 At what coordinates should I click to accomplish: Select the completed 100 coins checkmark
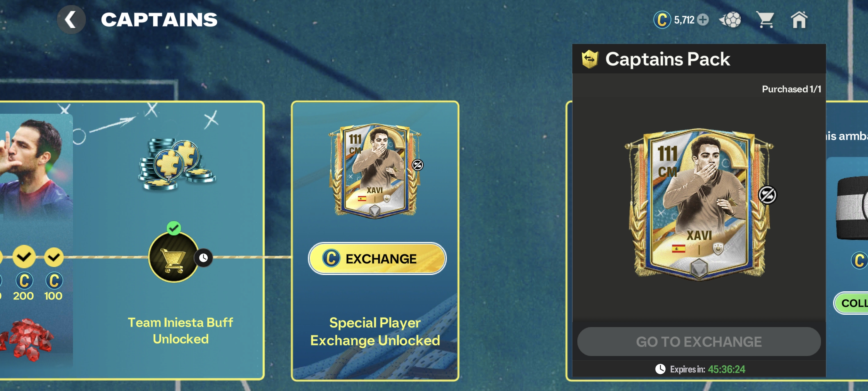coord(53,257)
